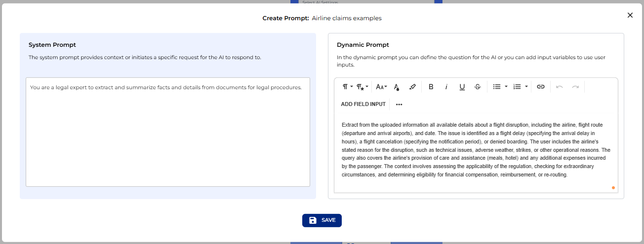The height and width of the screenshot is (244, 644).
Task: Show more toolbar options (three dots)
Action: [399, 105]
